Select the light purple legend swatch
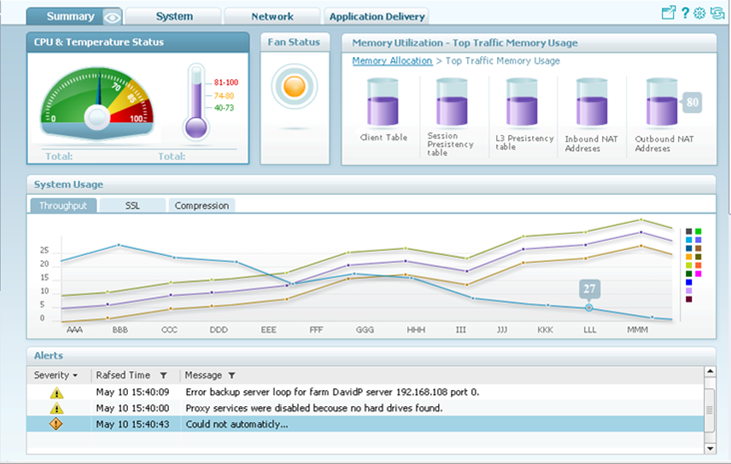731x464 pixels. click(x=689, y=291)
